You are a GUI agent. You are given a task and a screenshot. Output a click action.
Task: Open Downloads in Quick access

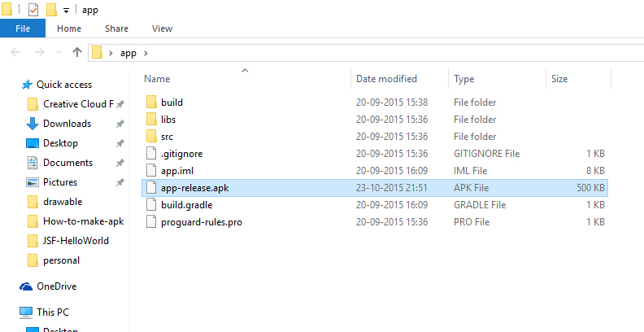pyautogui.click(x=67, y=123)
